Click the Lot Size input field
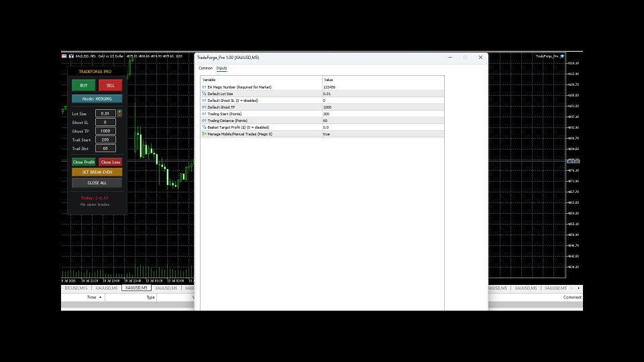Image resolution: width=644 pixels, height=362 pixels. (x=105, y=114)
